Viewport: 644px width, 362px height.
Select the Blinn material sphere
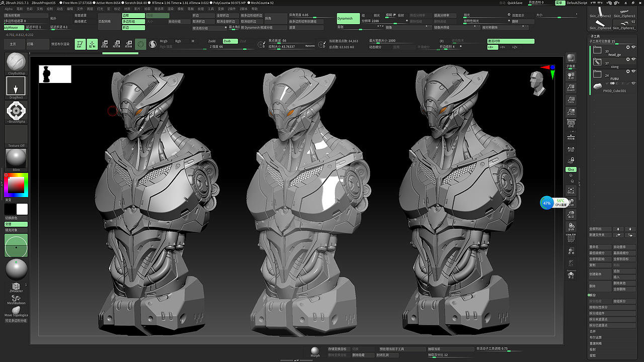pyautogui.click(x=16, y=158)
